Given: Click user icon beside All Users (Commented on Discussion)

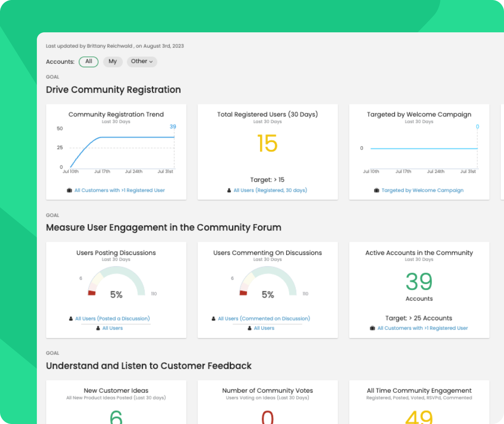Looking at the screenshot, I should [214, 319].
